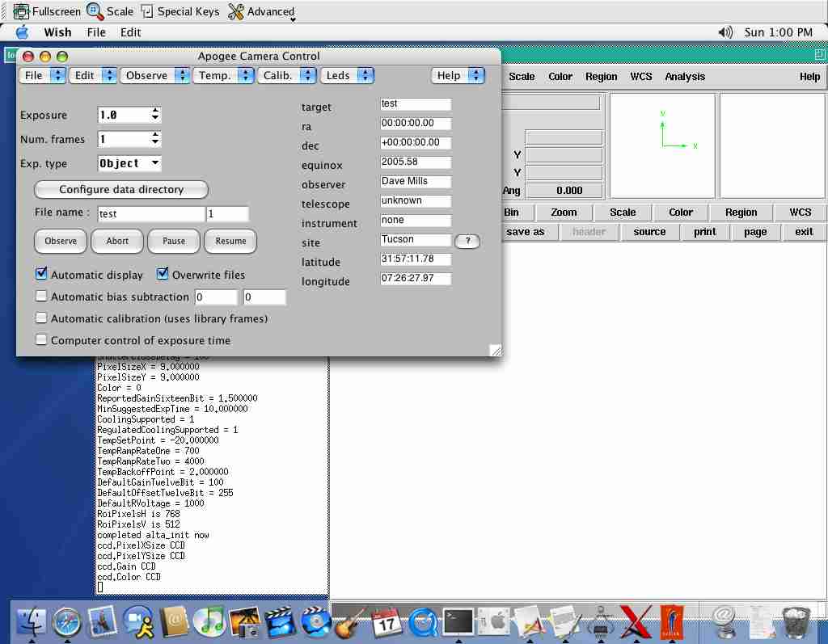This screenshot has height=644, width=828.
Task: Open iChat icon in the dock
Action: click(x=138, y=621)
